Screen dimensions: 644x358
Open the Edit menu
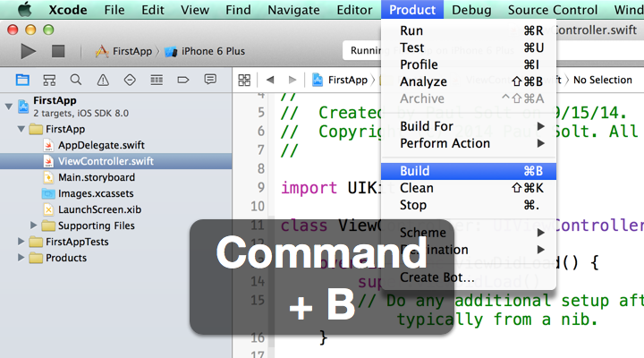(153, 10)
